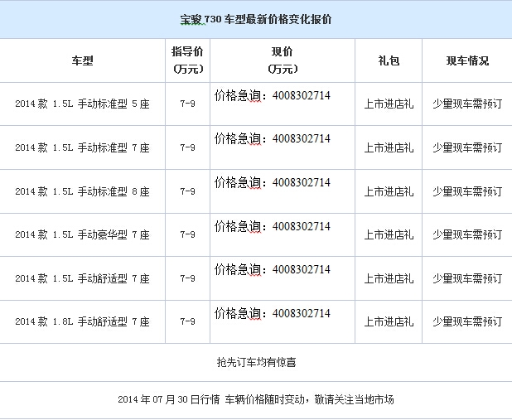Click 少量现车需预订 in 豪华型 7座 row
The image size is (512, 420).
[x=467, y=234]
